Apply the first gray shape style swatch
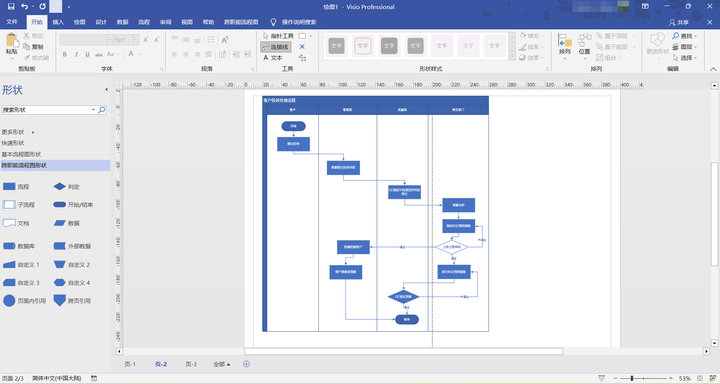This screenshot has height=384, width=720. pos(337,45)
